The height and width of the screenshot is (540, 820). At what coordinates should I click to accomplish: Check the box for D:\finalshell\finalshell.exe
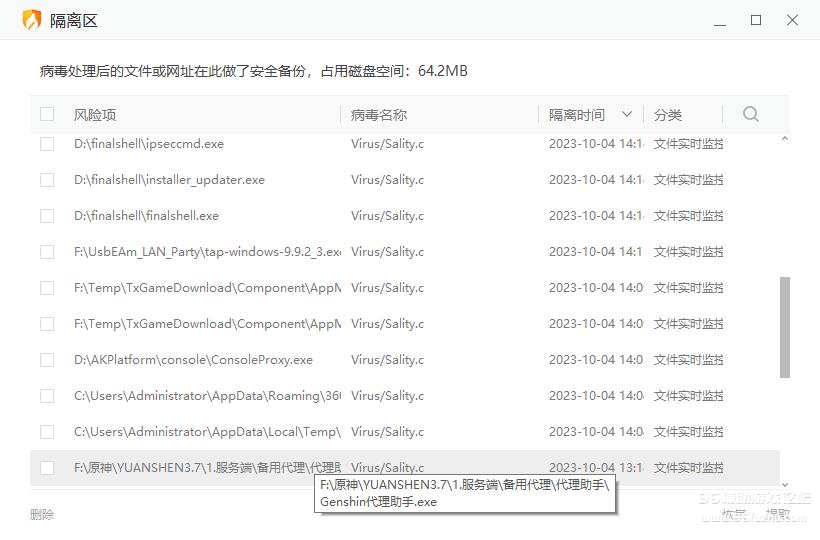click(47, 216)
